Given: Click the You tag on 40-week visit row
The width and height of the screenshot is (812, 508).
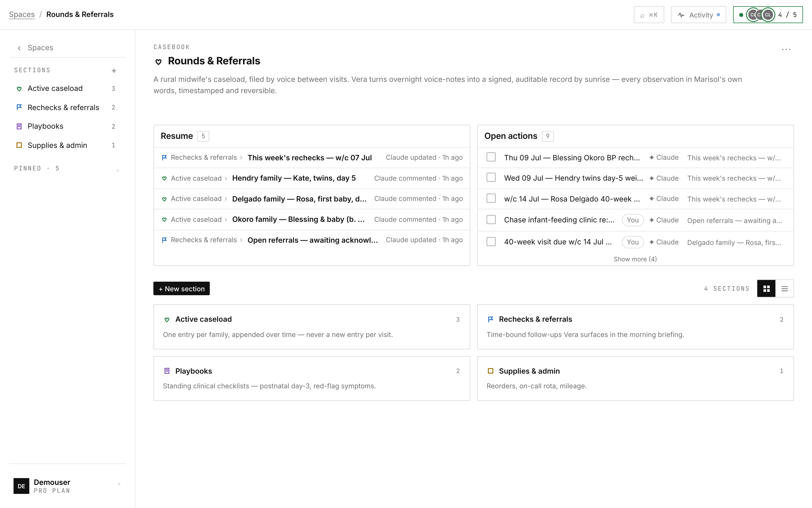Looking at the screenshot, I should click(x=632, y=242).
